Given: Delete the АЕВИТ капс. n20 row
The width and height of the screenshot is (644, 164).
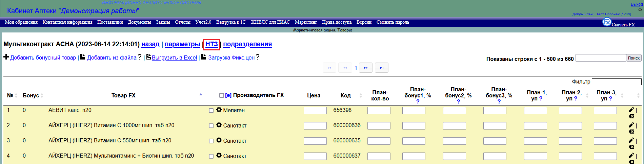Looking at the screenshot, I should (x=631, y=116).
